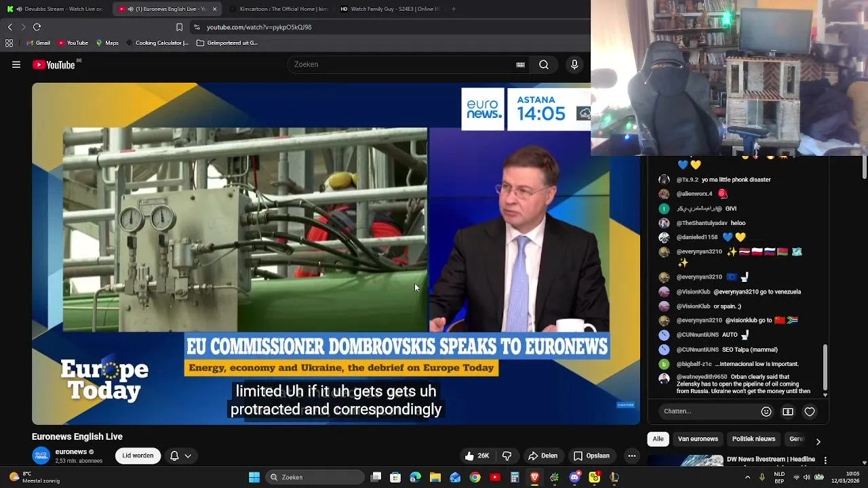Reload the current browser page
The height and width of the screenshot is (488, 868).
[x=37, y=27]
